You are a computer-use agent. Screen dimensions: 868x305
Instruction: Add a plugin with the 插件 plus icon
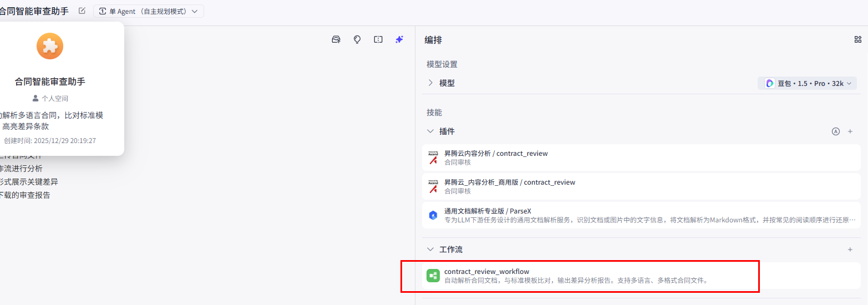click(x=850, y=131)
